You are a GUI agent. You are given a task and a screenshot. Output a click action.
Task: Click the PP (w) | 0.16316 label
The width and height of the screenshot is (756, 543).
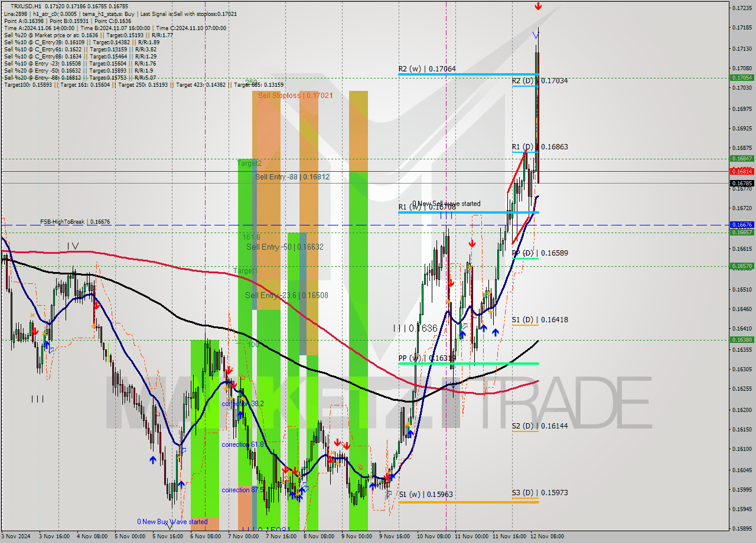tap(427, 358)
